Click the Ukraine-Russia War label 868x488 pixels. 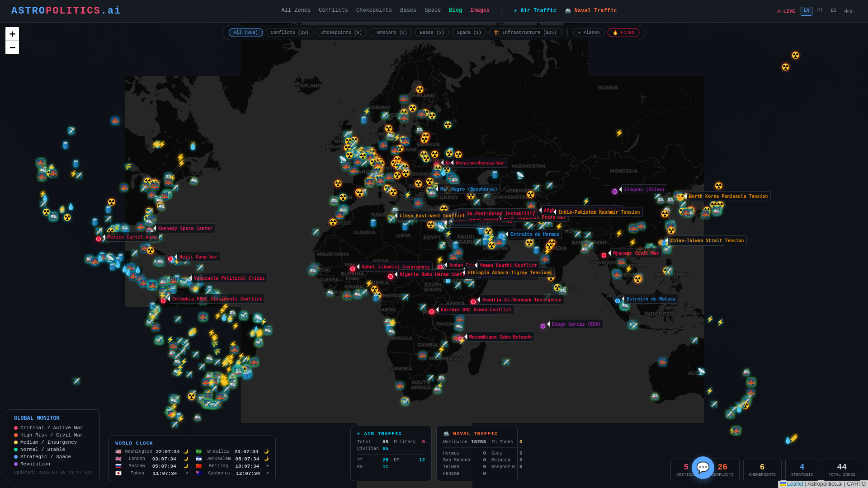pos(480,163)
